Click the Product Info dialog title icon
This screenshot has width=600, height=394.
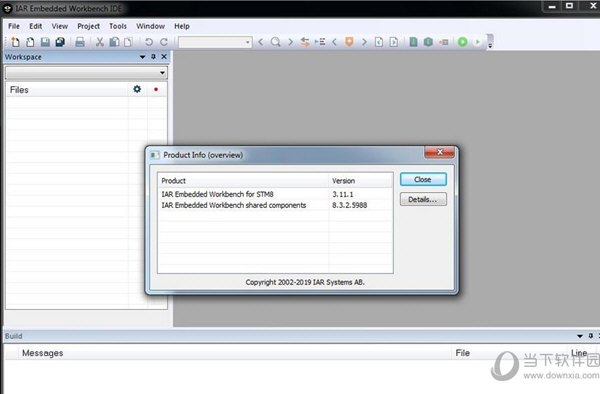click(155, 155)
